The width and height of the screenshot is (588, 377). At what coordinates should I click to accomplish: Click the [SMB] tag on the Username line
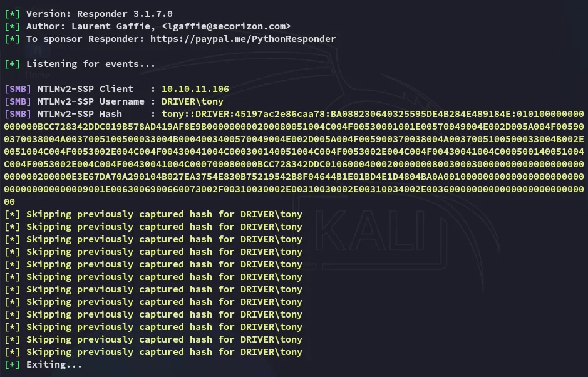[x=18, y=101]
